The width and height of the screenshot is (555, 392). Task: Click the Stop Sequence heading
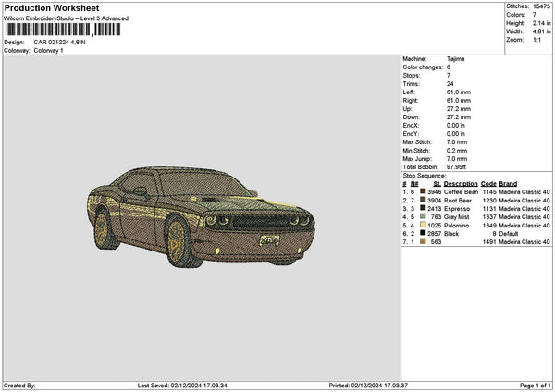point(424,174)
